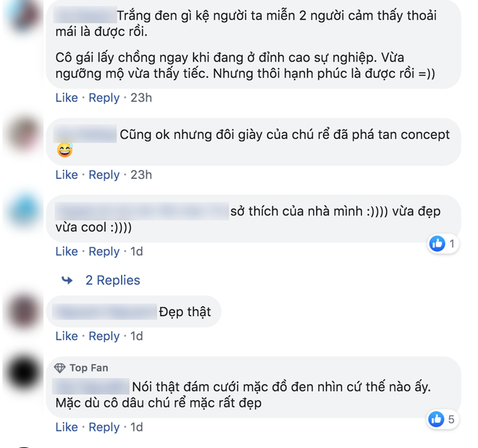Image resolution: width=478 pixels, height=448 pixels.
Task: Click the curved arrow beside 2 Replies
Action: (x=67, y=280)
